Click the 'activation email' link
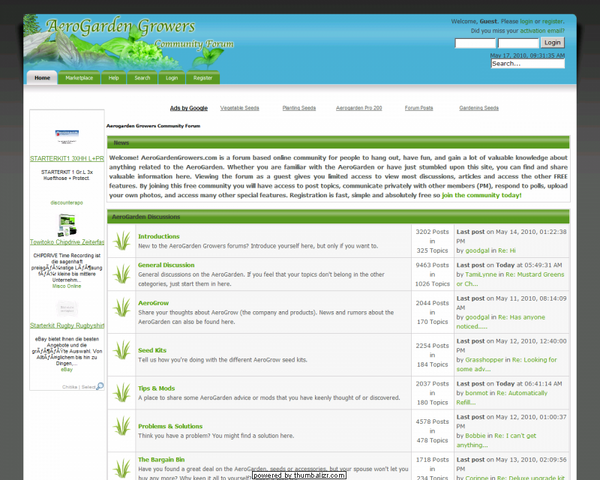Image resolution: width=600 pixels, height=480 pixels. coord(541,31)
